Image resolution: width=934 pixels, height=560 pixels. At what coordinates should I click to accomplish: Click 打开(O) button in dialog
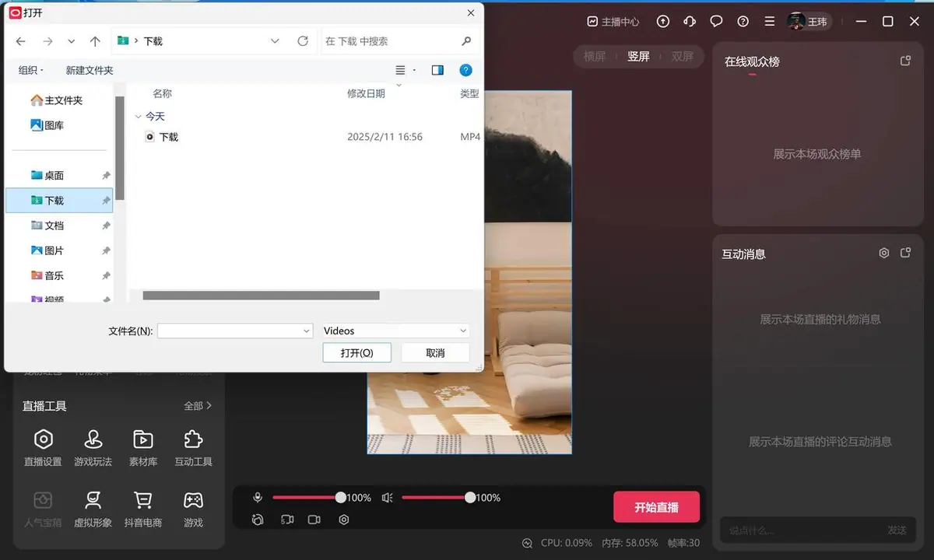357,352
